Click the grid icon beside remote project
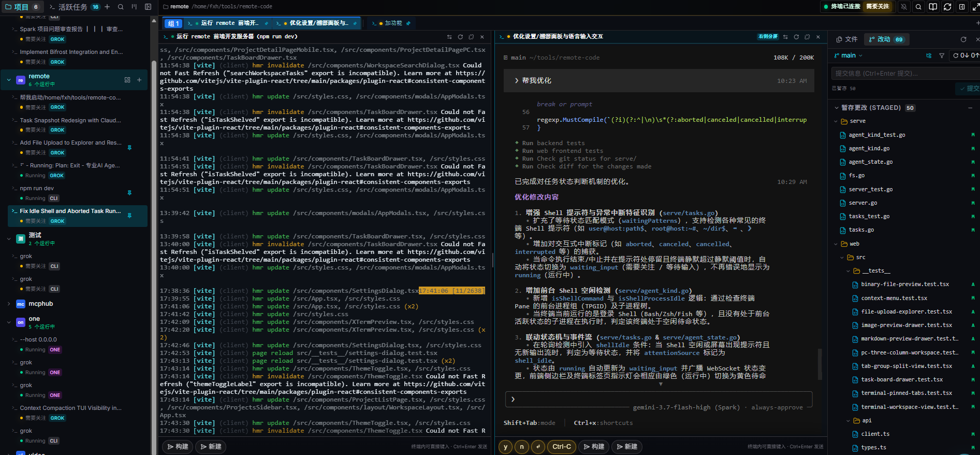The image size is (980, 455). pos(127,80)
